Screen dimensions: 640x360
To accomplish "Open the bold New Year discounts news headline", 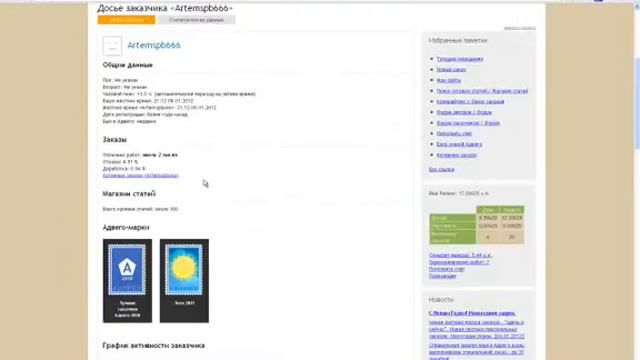I will click(x=472, y=313).
